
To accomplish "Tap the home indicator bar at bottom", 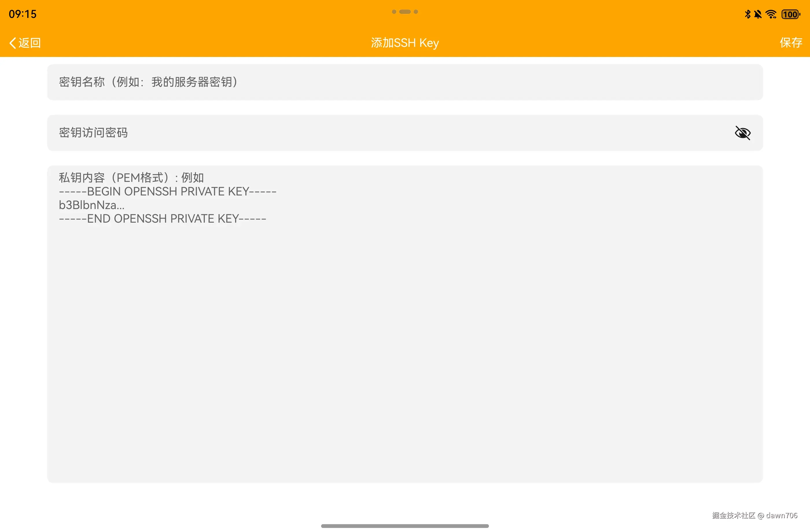I will [x=405, y=526].
